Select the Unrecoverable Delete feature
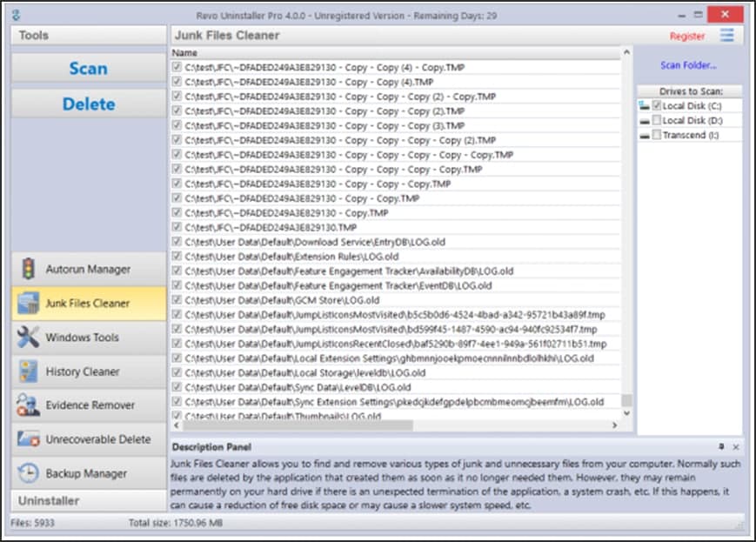 [87, 439]
